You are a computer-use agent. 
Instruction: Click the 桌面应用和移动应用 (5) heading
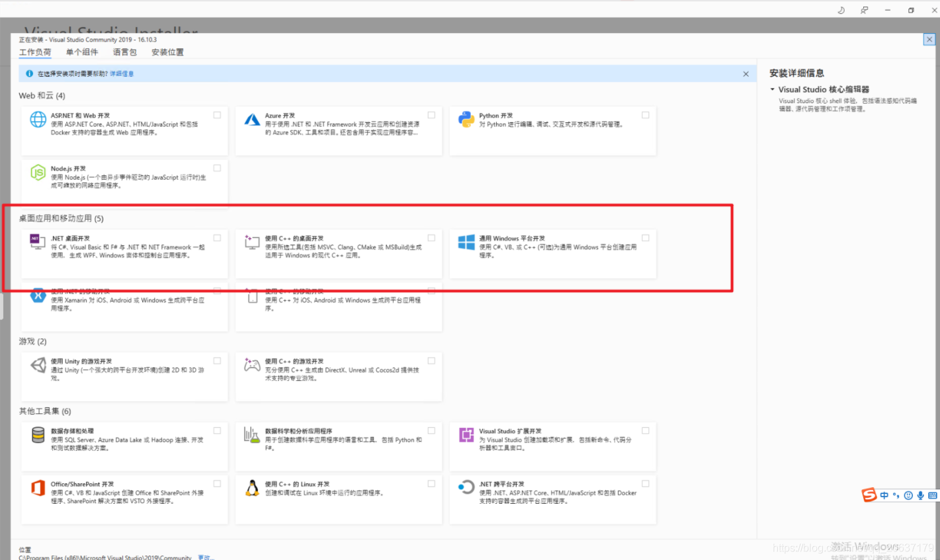pyautogui.click(x=62, y=219)
